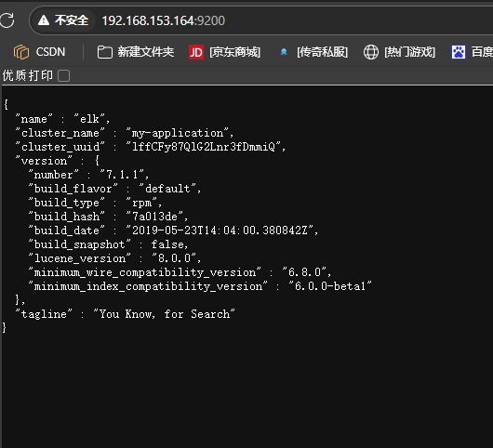The image size is (493, 448).
Task: Open the 传奇私服 bookmark
Action: (313, 52)
